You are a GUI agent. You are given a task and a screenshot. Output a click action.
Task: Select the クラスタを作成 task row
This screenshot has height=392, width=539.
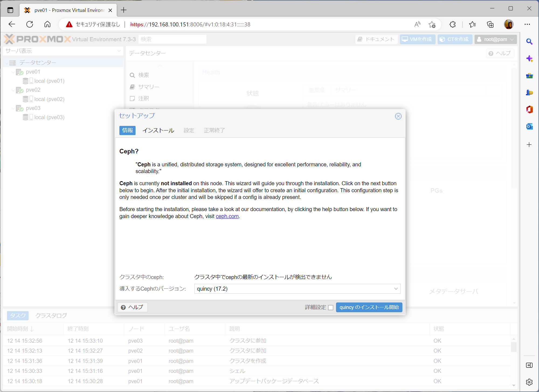coord(257,361)
